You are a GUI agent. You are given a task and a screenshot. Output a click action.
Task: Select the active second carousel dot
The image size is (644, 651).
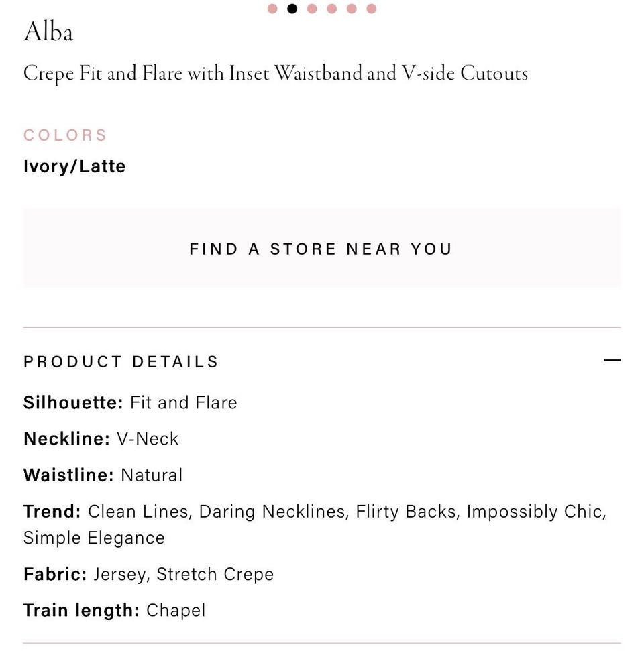[x=292, y=9]
